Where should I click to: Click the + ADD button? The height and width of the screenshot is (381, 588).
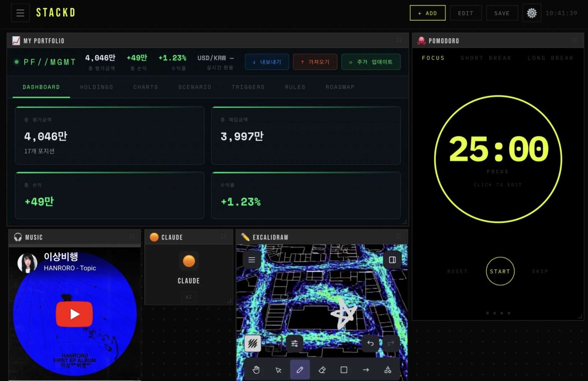(427, 13)
